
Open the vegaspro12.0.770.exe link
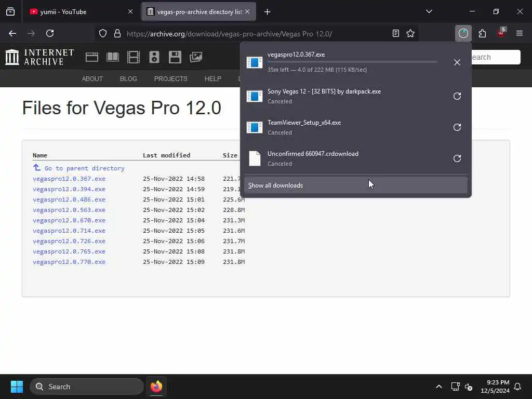pyautogui.click(x=69, y=262)
